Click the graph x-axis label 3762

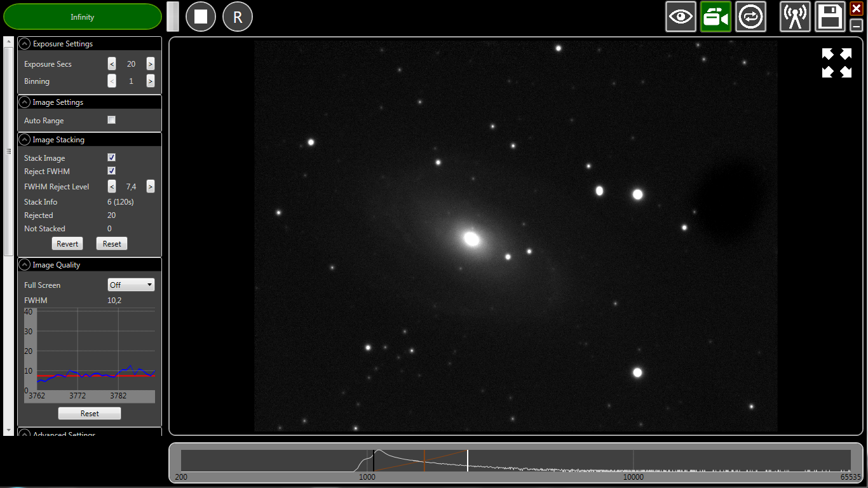coord(37,396)
